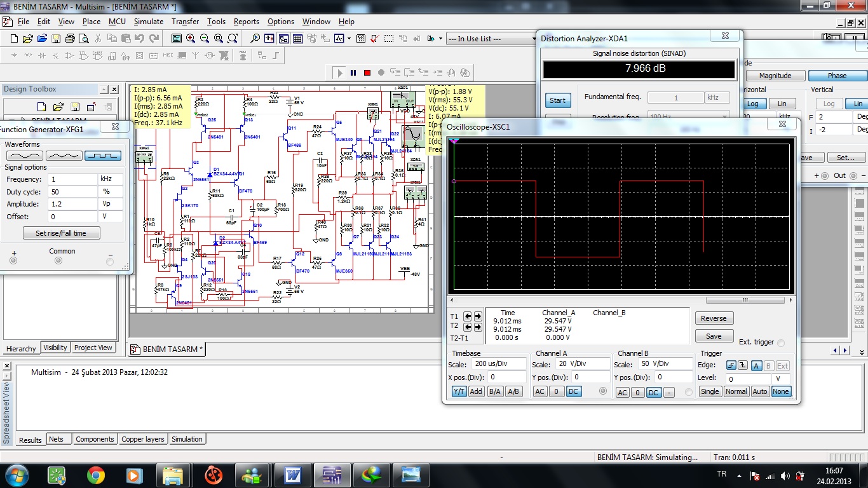The width and height of the screenshot is (868, 488).
Task: Open the Grapher toolbar icon
Action: [339, 39]
